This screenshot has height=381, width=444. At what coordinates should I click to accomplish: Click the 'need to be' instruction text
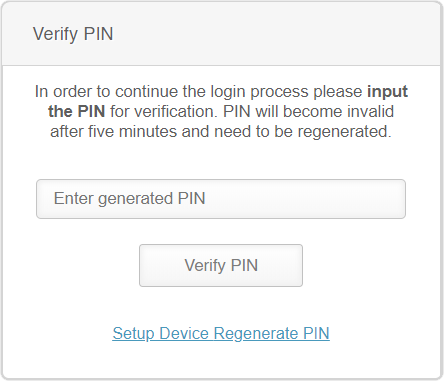[252, 131]
